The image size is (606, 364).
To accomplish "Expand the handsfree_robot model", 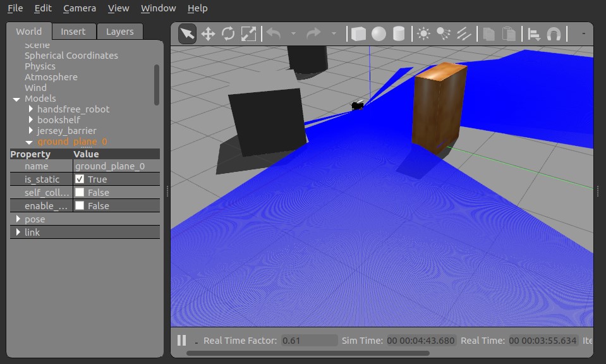I will coord(30,109).
